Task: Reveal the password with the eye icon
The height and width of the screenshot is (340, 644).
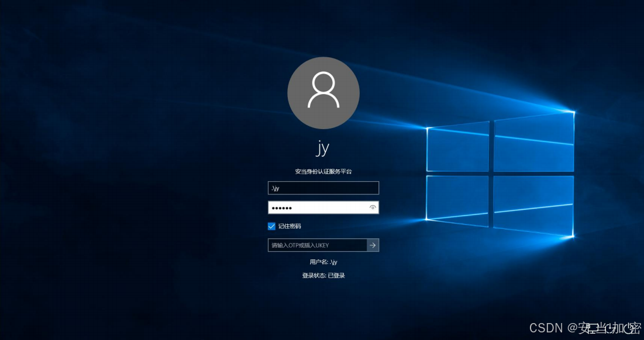Action: pyautogui.click(x=373, y=207)
